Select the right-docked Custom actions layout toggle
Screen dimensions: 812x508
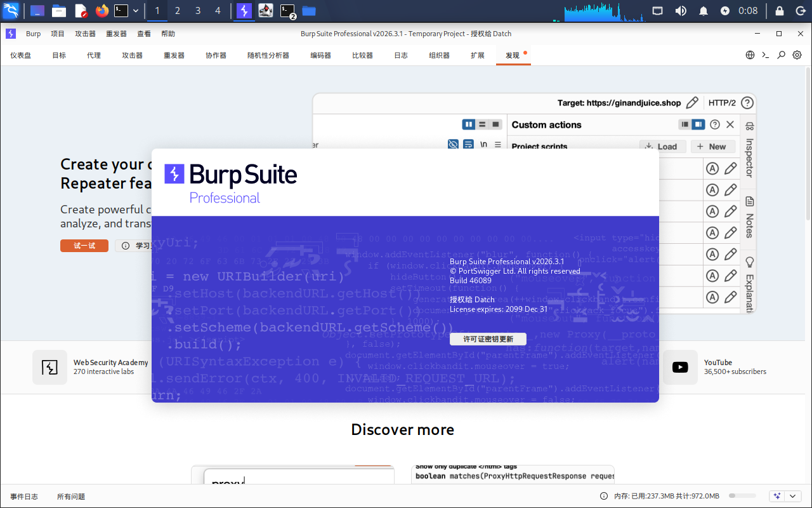coord(698,125)
